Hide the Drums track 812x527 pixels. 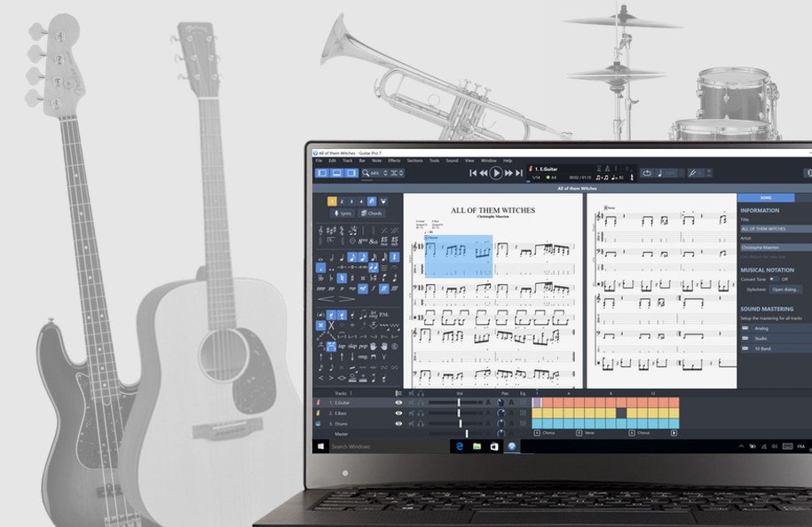(398, 423)
